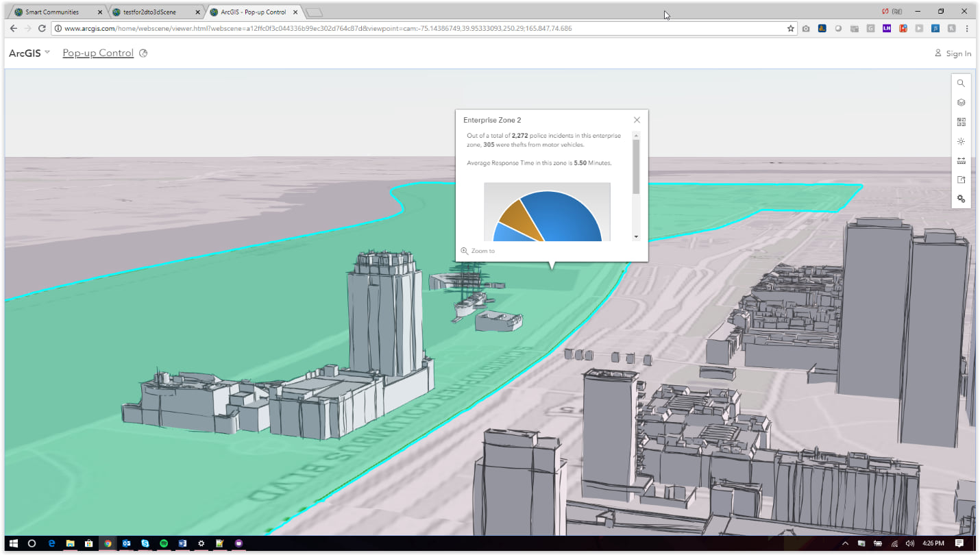Open Outlook from the taskbar
This screenshot has height=555, width=980.
(x=126, y=543)
